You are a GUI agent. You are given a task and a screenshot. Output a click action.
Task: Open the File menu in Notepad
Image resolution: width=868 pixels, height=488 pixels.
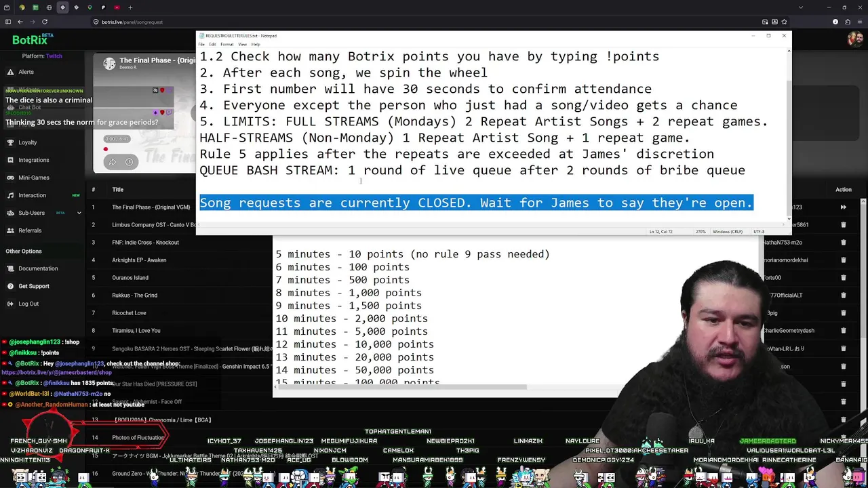tap(201, 45)
